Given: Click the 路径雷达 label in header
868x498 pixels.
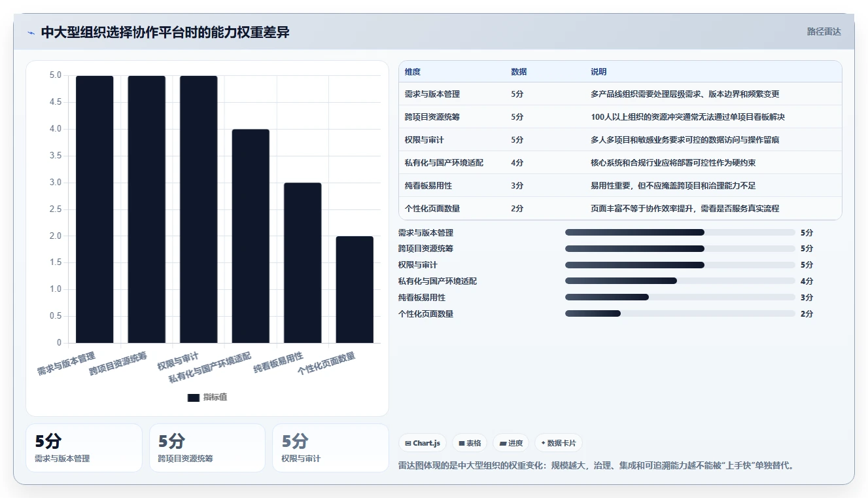Looking at the screenshot, I should (x=824, y=31).
